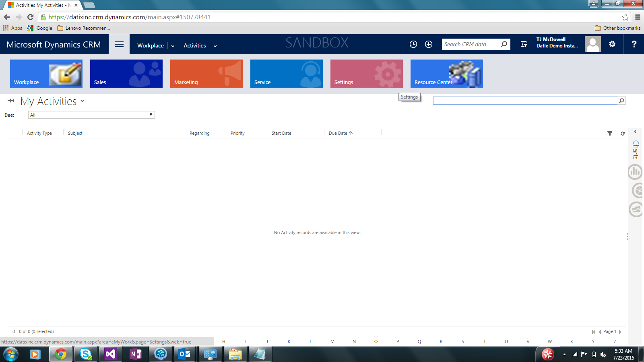This screenshot has height=362, width=644.
Task: Open Windows Start button
Action: 11,354
